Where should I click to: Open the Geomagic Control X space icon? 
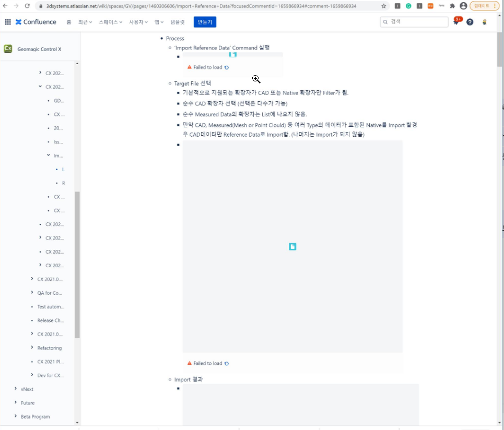(8, 49)
